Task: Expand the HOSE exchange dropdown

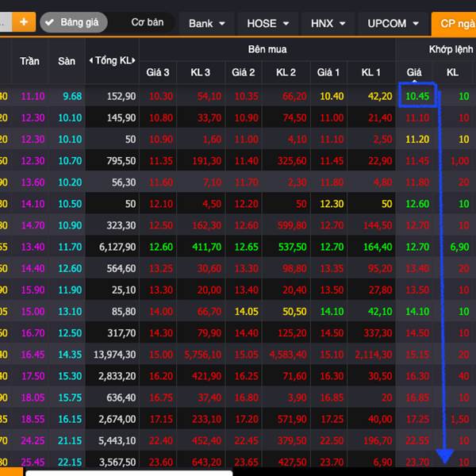Action: pyautogui.click(x=268, y=23)
